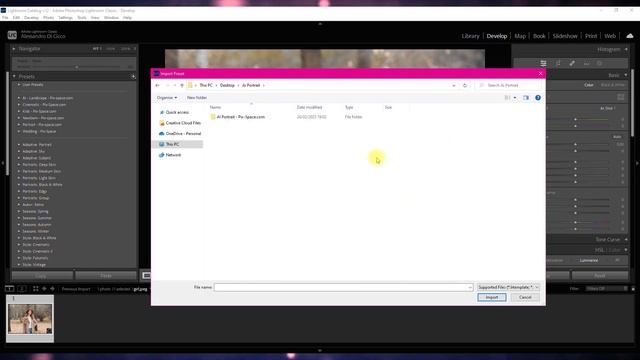The height and width of the screenshot is (360, 640).
Task: Click the Lightroom Classic logo badge
Action: point(12,35)
